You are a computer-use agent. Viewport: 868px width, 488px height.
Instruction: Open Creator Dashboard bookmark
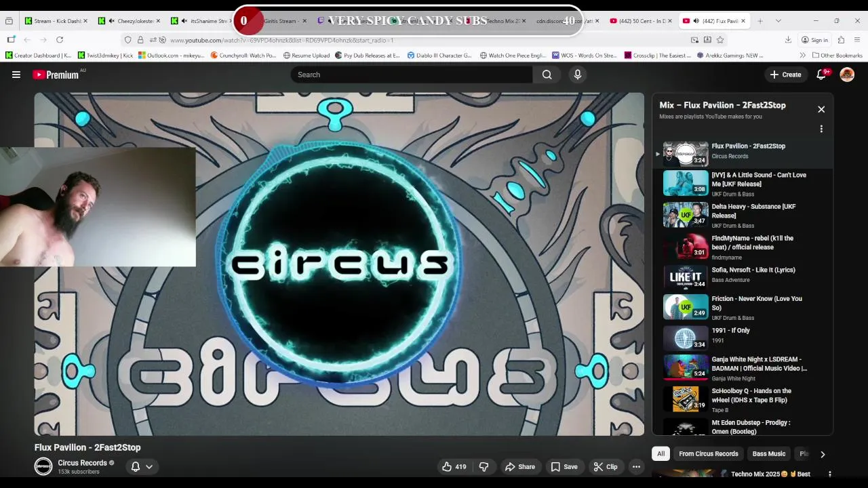point(39,56)
